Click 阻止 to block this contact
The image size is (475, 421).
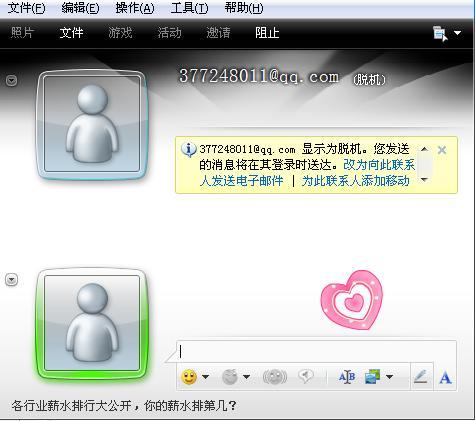point(267,33)
